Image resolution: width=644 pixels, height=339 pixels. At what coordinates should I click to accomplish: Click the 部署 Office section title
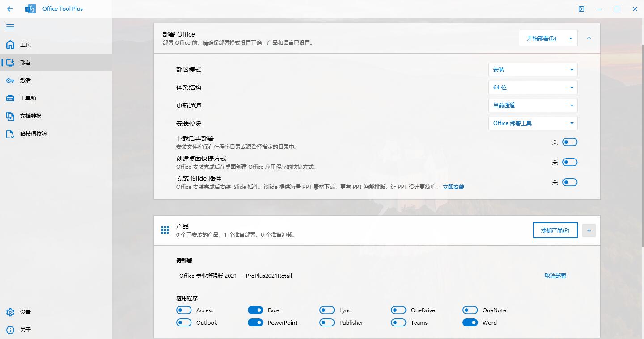179,34
